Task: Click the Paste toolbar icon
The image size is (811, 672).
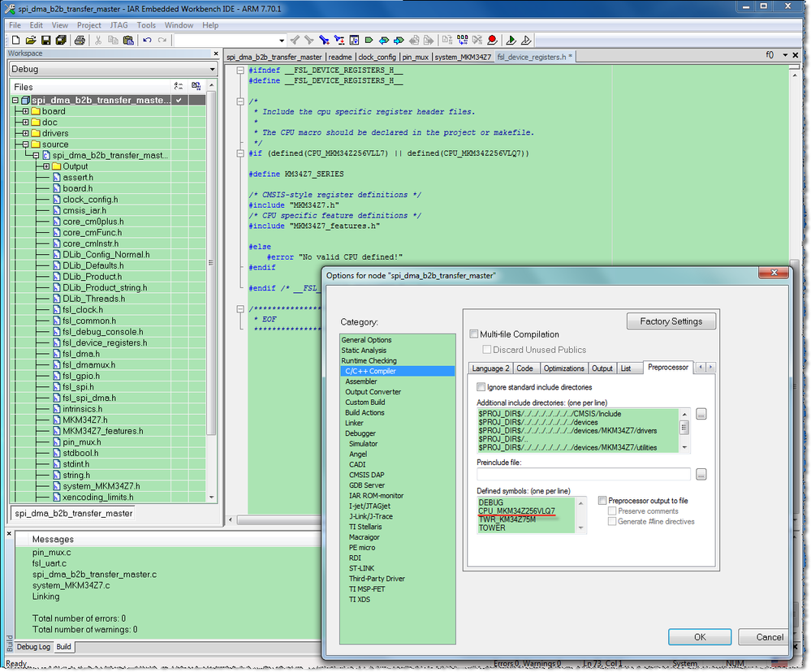Action: [x=130, y=40]
